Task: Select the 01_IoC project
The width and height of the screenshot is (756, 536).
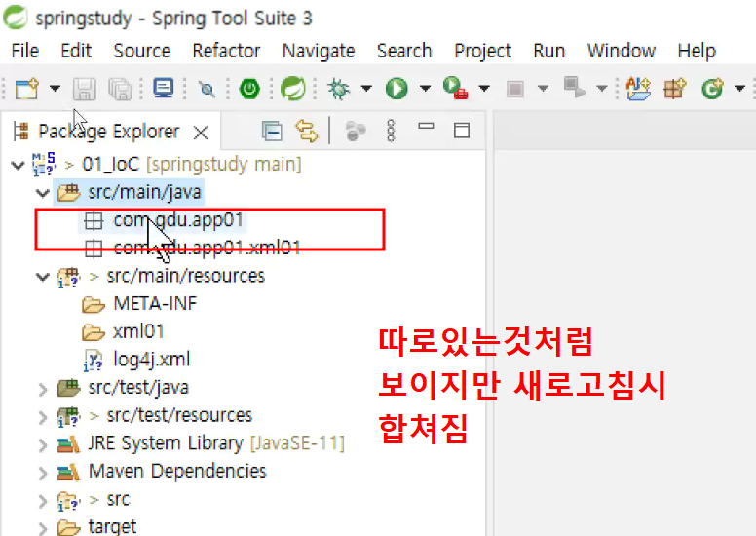Action: (191, 165)
